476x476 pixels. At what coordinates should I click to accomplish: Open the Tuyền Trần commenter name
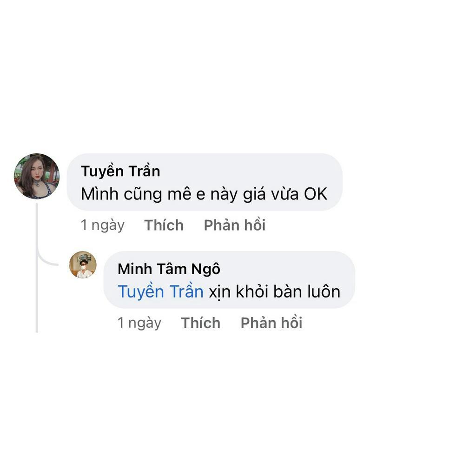coord(120,171)
